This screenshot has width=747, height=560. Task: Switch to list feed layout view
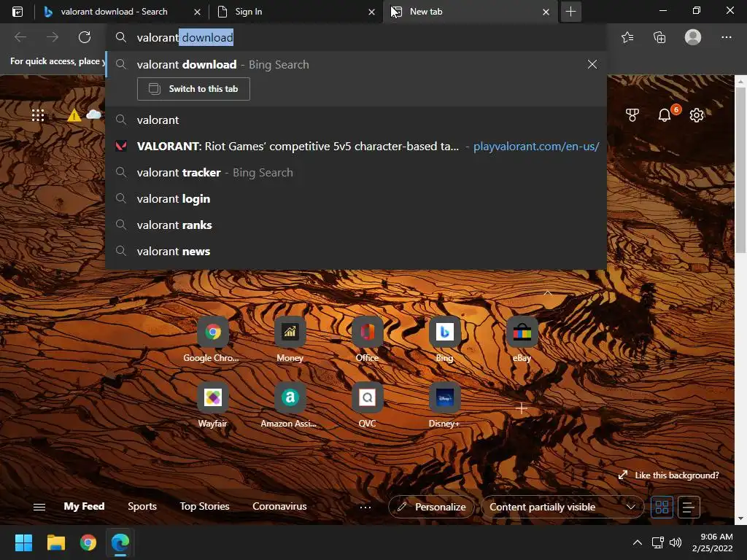[688, 507]
